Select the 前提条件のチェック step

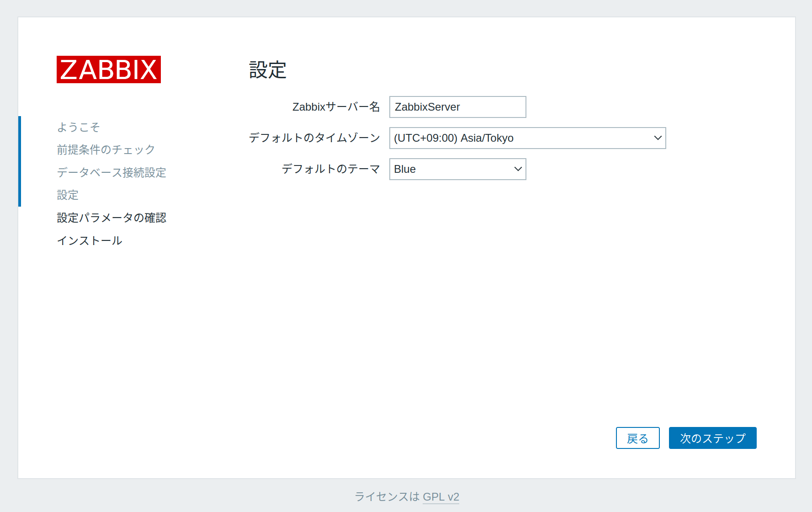(x=106, y=149)
